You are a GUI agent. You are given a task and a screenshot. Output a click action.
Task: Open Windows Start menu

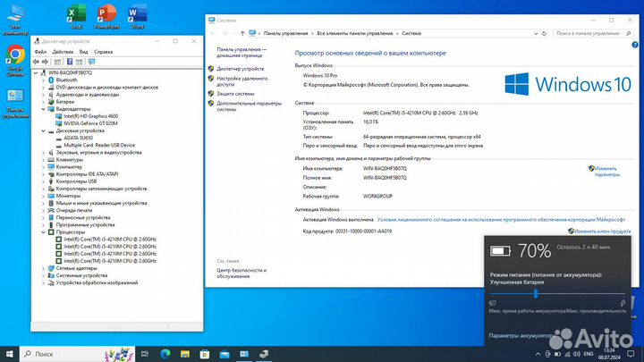pyautogui.click(x=10, y=354)
